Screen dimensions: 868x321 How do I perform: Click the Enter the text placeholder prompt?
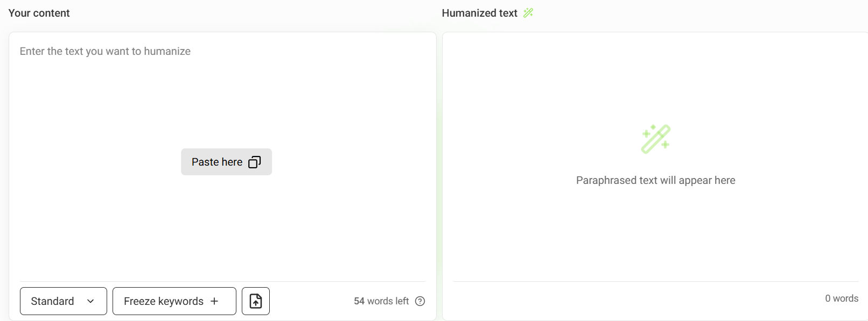pyautogui.click(x=105, y=51)
